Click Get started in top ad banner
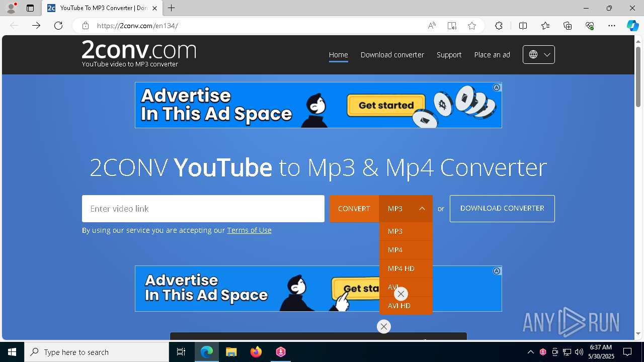Image resolution: width=644 pixels, height=362 pixels. pos(386,105)
